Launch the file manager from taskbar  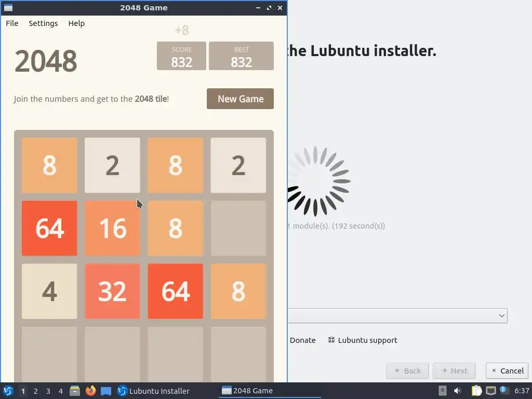75,391
